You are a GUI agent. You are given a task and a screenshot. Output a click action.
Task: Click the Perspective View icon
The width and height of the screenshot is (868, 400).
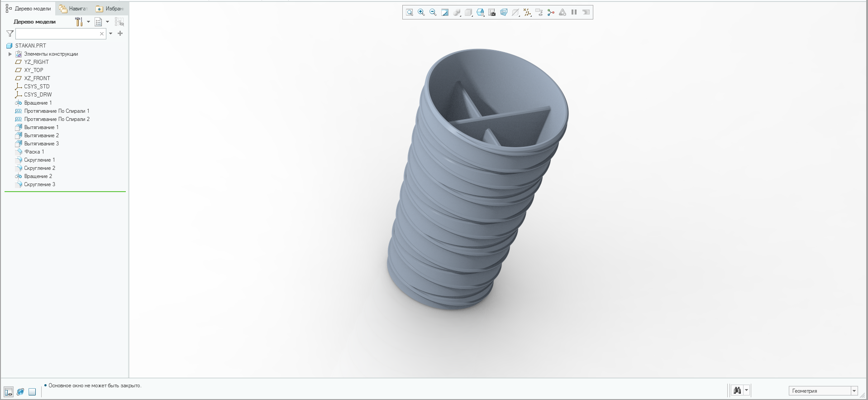tap(504, 13)
